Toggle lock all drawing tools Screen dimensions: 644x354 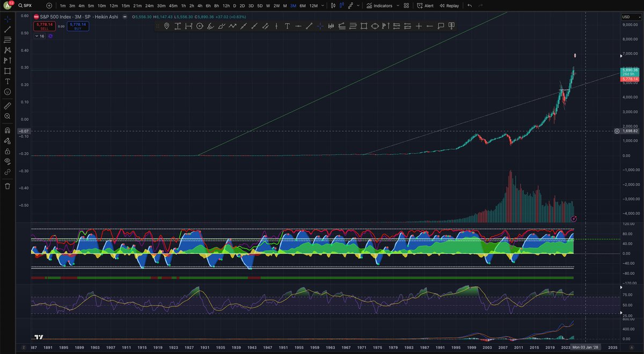click(x=8, y=151)
